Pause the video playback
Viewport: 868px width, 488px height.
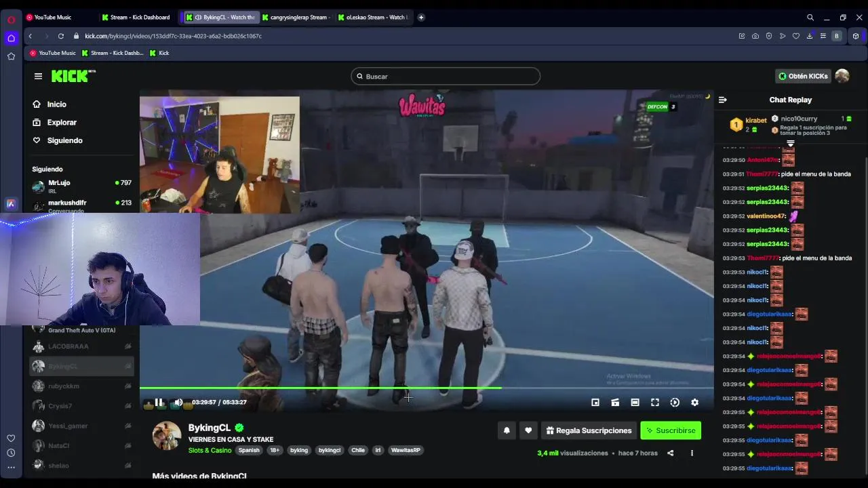click(159, 403)
